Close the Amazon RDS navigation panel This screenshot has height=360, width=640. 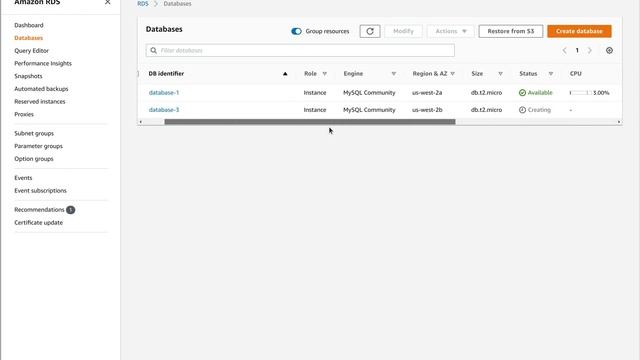107,2
